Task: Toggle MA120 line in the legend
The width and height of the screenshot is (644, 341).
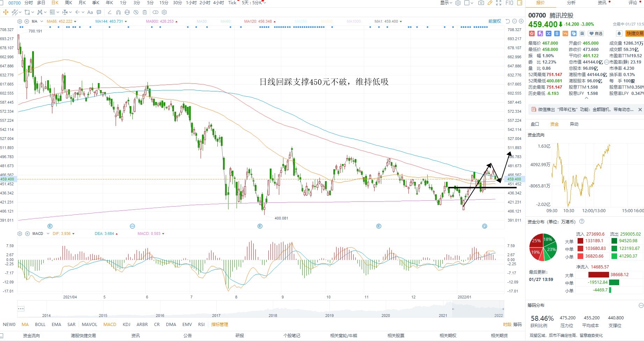Action: (x=260, y=21)
